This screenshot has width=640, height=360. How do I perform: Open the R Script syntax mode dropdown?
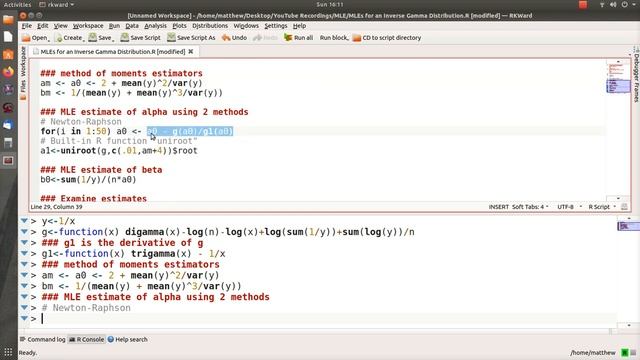point(602,207)
